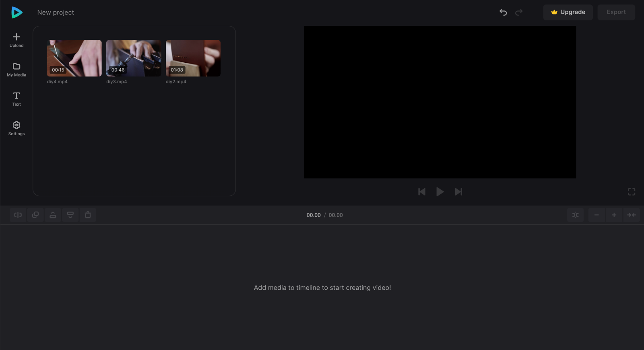
Task: Toggle fullscreen preview
Action: (632, 192)
